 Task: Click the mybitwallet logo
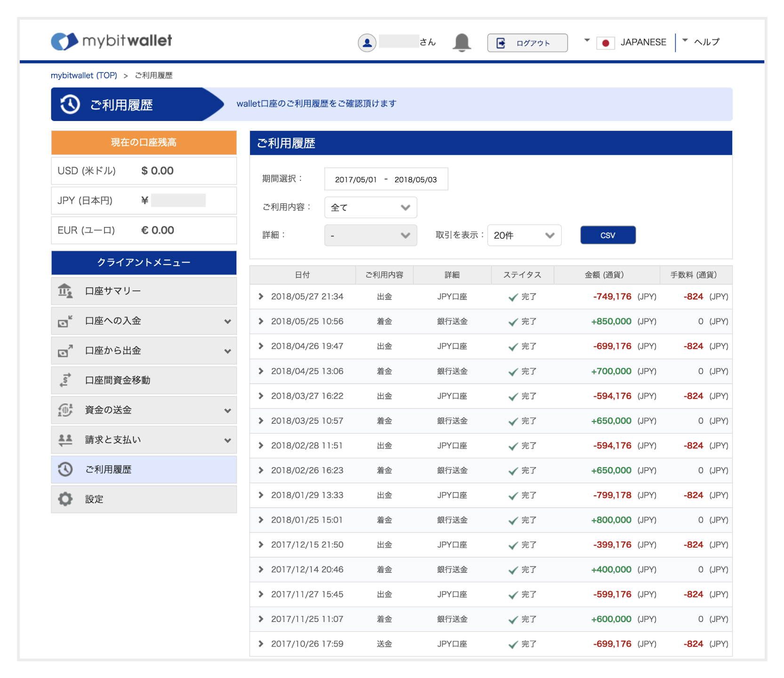coord(112,41)
